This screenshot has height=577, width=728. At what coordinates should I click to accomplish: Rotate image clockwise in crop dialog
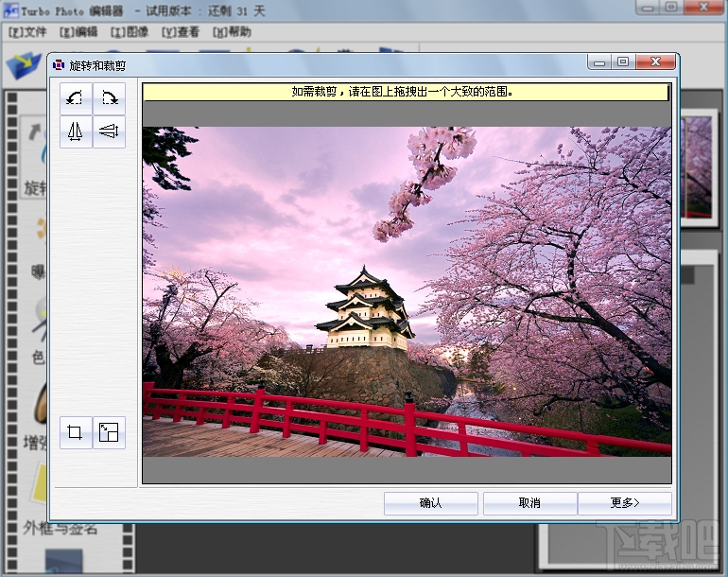[x=109, y=98]
